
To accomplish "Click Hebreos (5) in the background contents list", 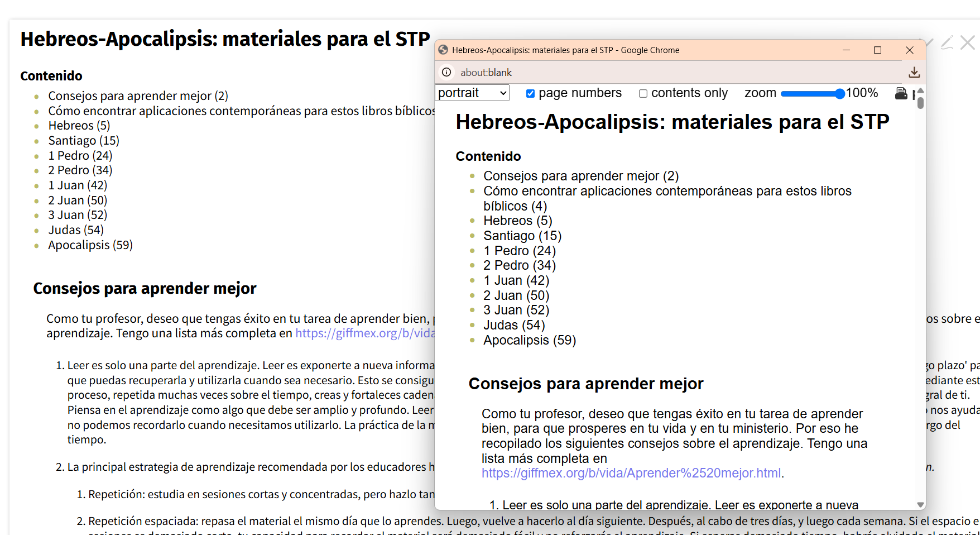I will pos(79,126).
